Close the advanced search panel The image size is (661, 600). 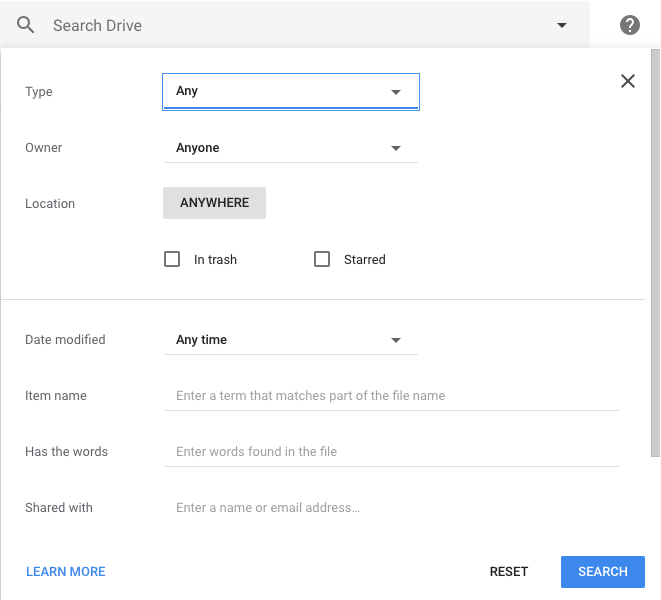click(x=628, y=81)
